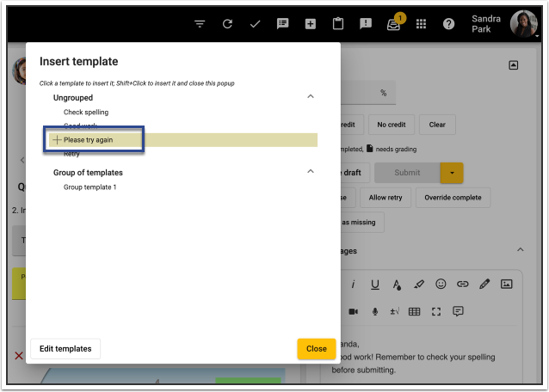Click the microphone audio recording icon
Screen dimensions: 549x392
[374, 311]
